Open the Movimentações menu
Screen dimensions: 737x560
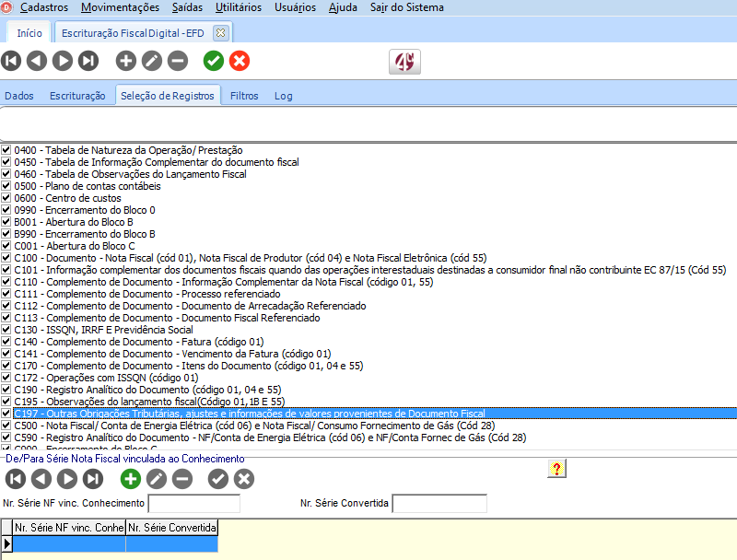120,7
